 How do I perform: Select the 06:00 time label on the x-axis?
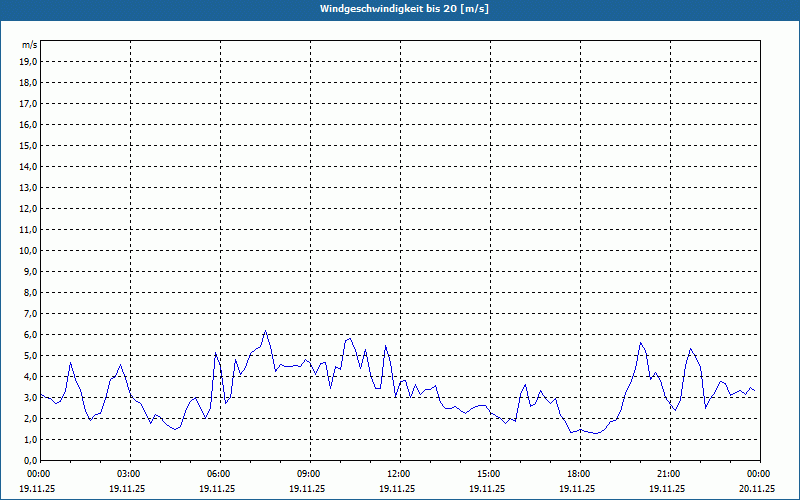(219, 473)
